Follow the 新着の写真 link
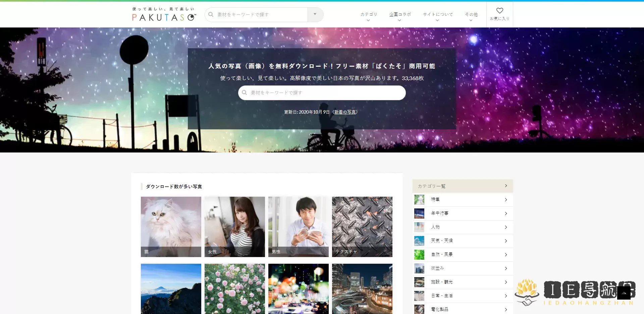Viewport: 644px width, 314px height. (345, 112)
